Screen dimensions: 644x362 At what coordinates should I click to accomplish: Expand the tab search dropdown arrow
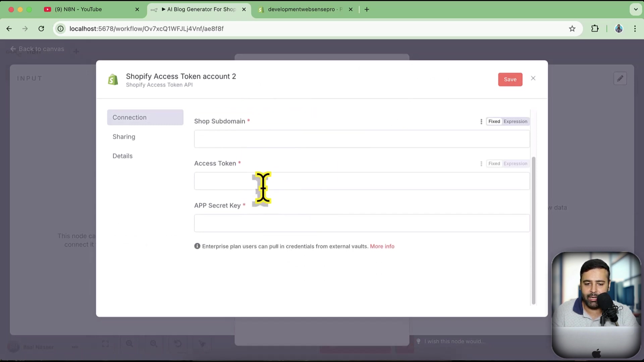(x=636, y=9)
